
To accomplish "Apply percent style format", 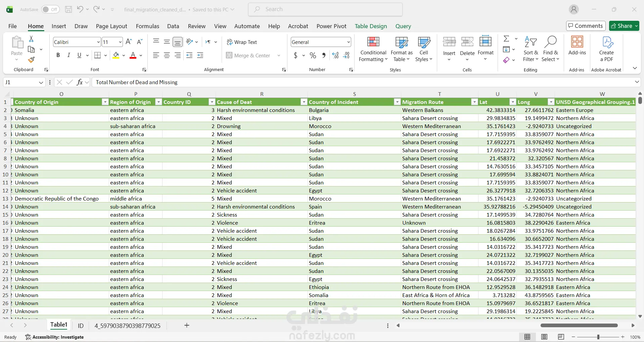I will point(313,55).
